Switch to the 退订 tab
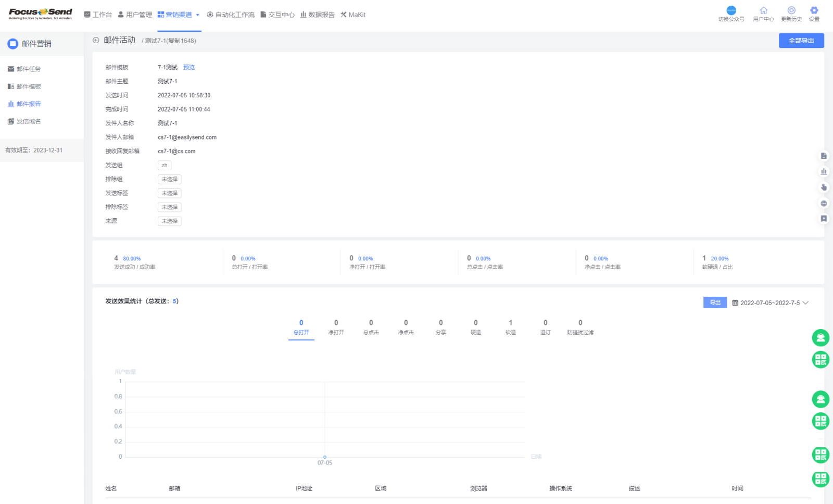Screen dimensions: 833x504 point(546,327)
